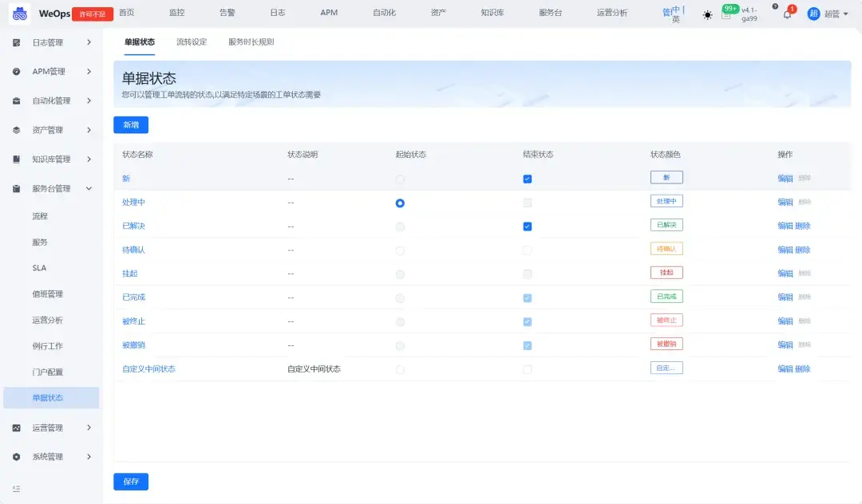Screen dimensions: 862x504
Task: Click the 超 user avatar
Action: 813,14
